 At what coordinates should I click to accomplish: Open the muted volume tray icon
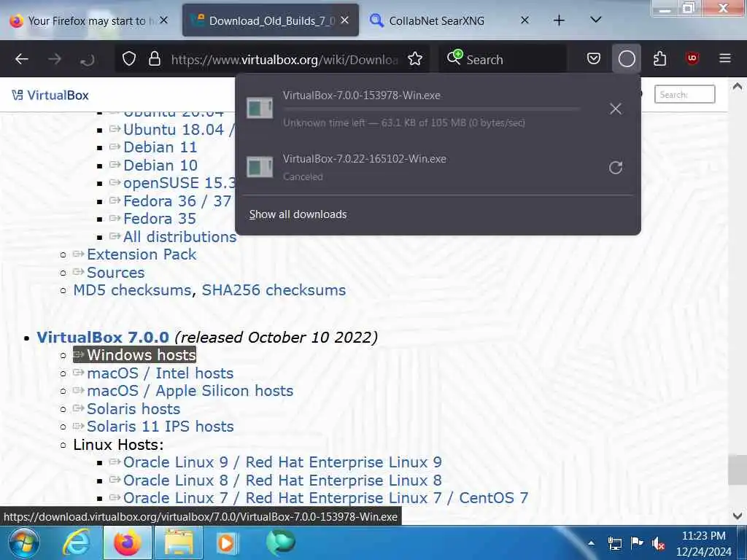point(658,543)
